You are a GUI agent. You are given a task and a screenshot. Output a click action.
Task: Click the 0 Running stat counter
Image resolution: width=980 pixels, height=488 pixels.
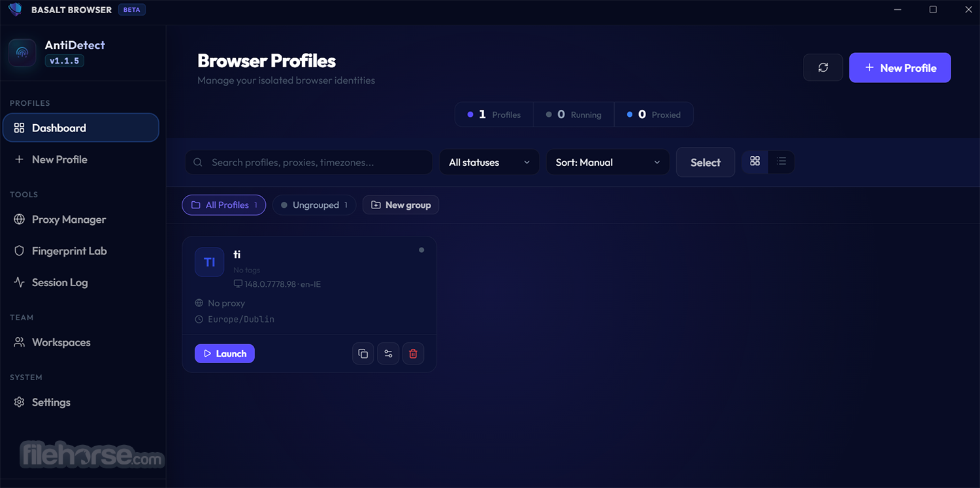point(574,114)
